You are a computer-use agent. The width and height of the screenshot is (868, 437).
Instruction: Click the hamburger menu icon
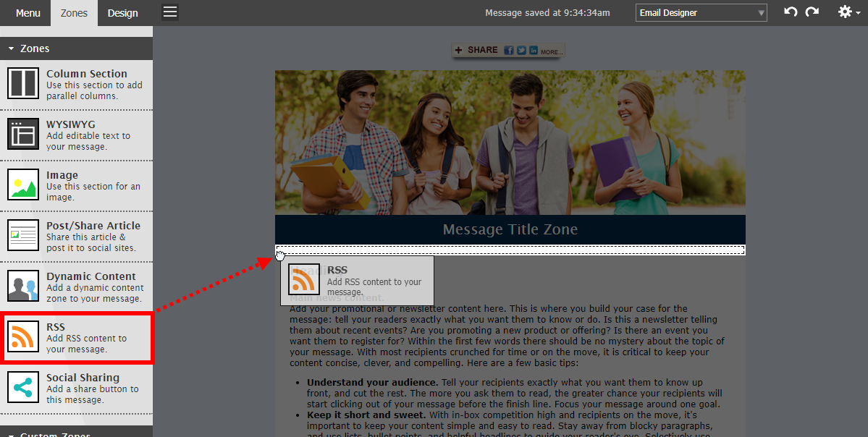pyautogui.click(x=170, y=12)
